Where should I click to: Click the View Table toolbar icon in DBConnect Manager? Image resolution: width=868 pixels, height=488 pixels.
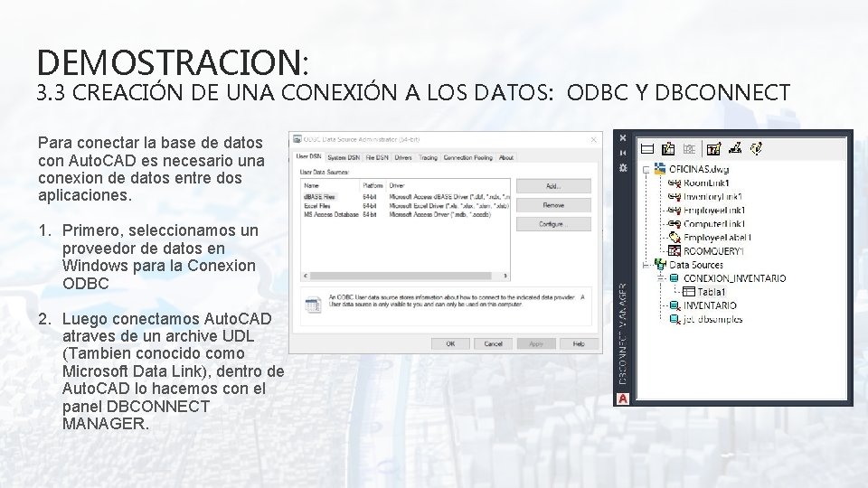(x=647, y=148)
